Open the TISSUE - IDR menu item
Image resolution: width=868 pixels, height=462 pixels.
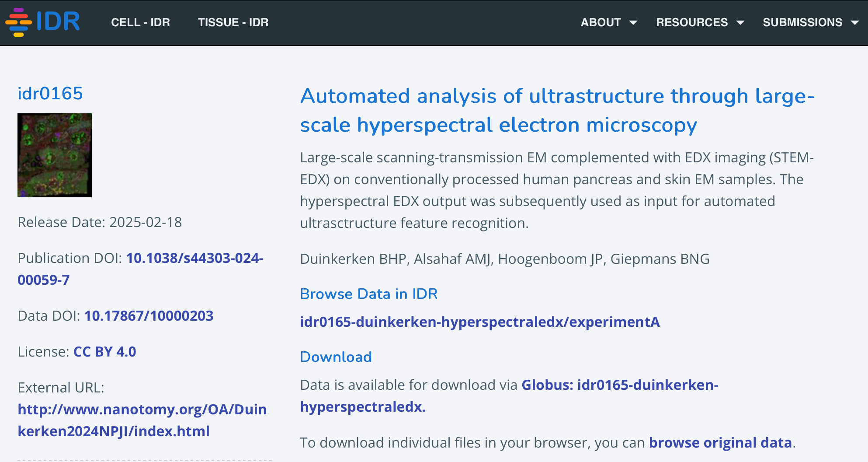233,22
